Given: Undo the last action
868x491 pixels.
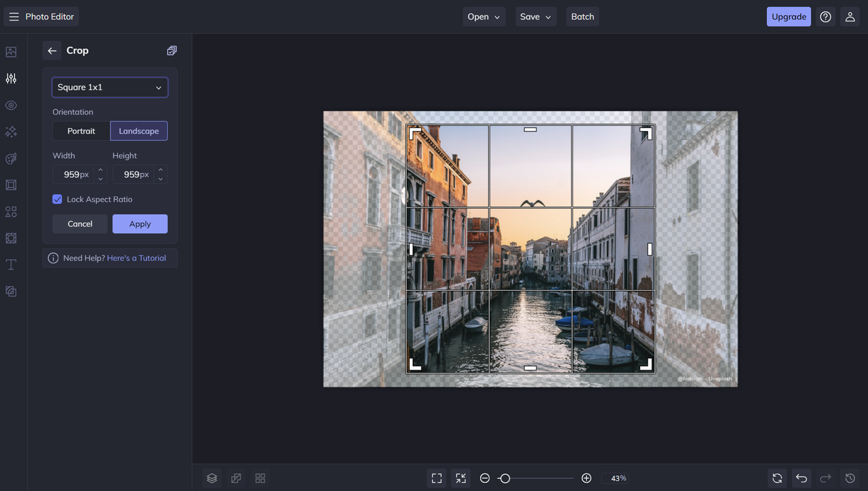Looking at the screenshot, I should pos(802,478).
